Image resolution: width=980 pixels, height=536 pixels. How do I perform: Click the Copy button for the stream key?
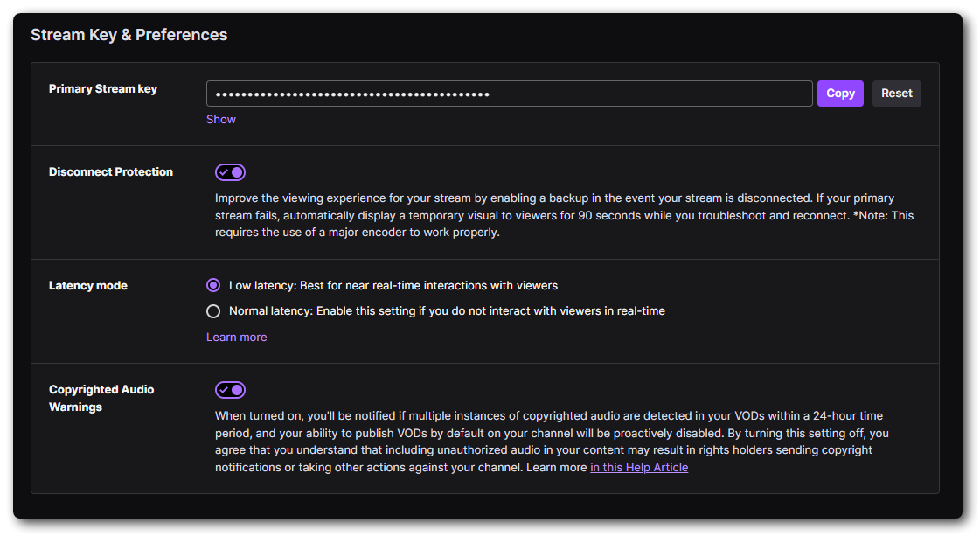839,93
